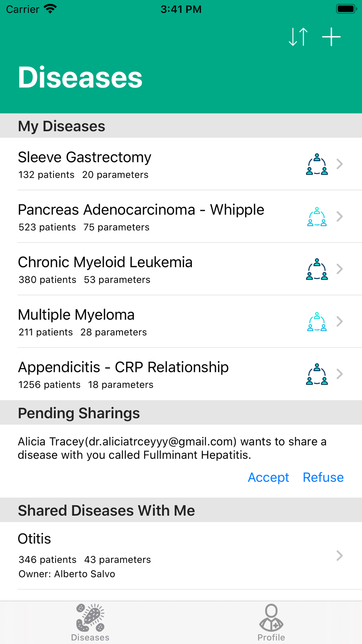Expand Sleeve Gastrectomy via its chevron

(340, 164)
